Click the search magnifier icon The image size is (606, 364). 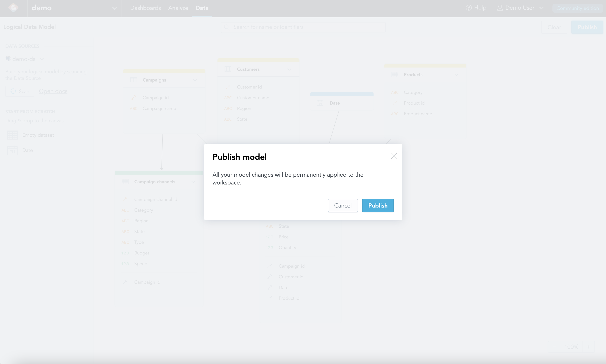pyautogui.click(x=227, y=27)
